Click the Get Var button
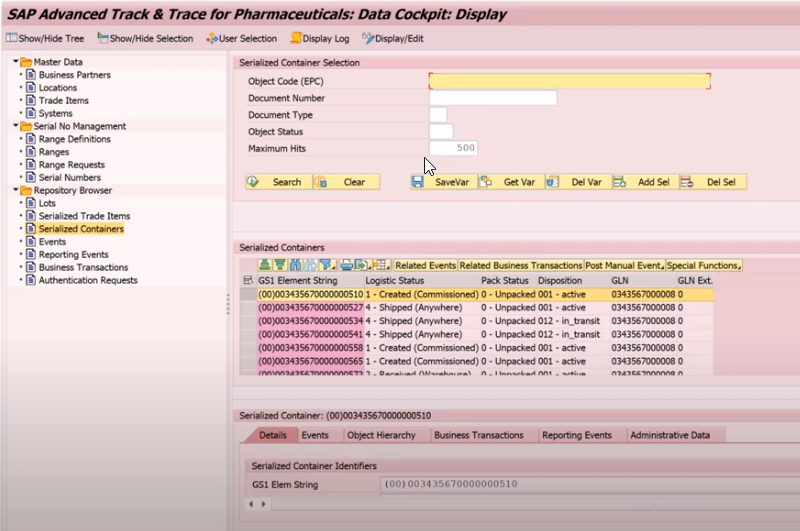The width and height of the screenshot is (800, 531). [511, 182]
